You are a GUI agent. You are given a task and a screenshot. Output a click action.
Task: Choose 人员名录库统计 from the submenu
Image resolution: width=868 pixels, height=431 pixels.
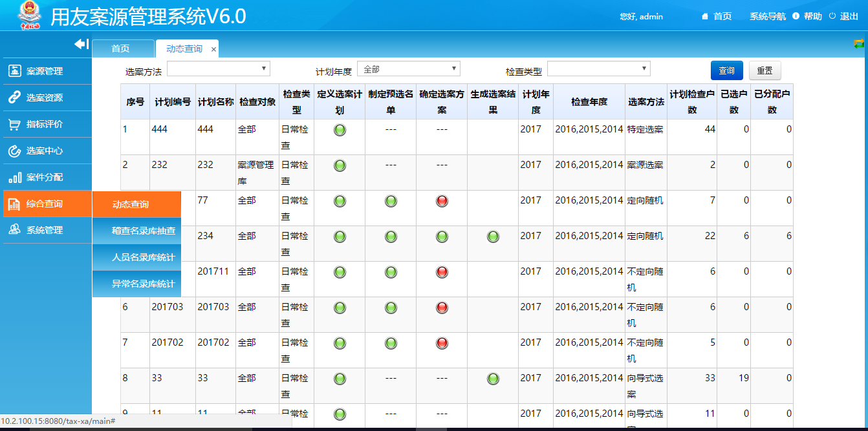coord(136,257)
